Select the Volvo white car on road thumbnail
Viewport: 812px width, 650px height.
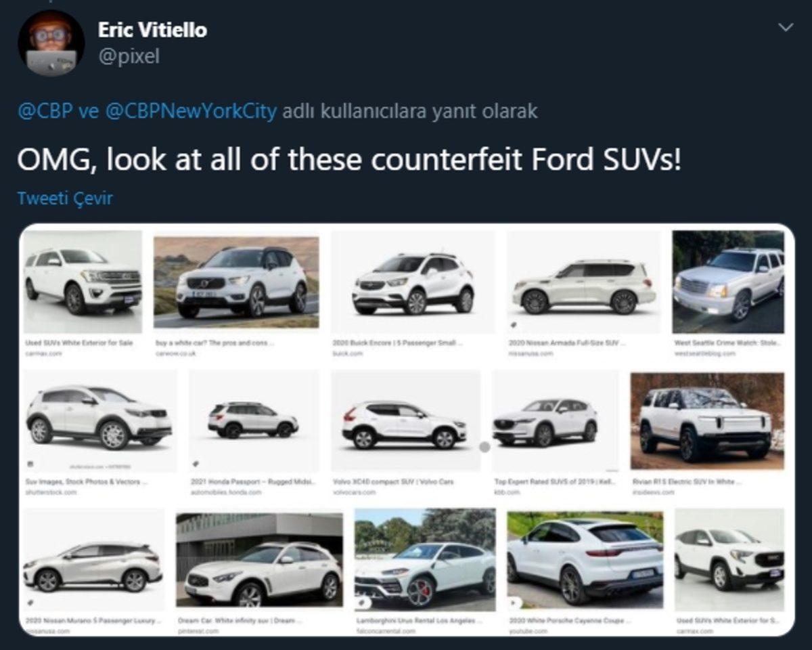coord(236,282)
